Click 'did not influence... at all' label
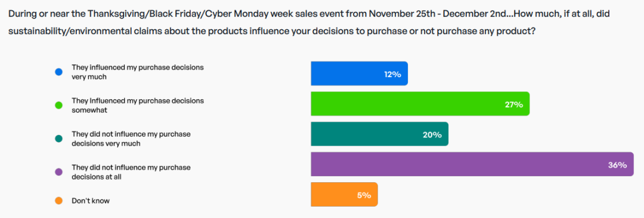Viewport: 644px width, 218px height. [x=131, y=172]
